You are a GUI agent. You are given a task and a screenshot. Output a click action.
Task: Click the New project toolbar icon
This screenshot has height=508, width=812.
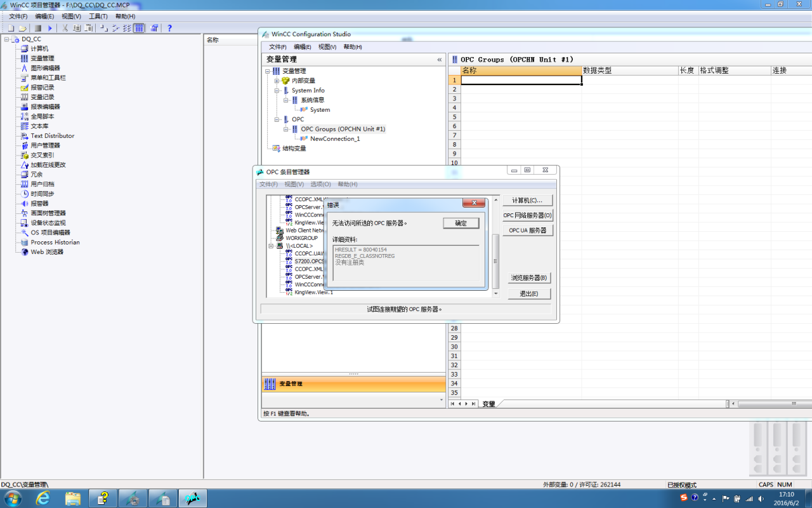pyautogui.click(x=11, y=28)
